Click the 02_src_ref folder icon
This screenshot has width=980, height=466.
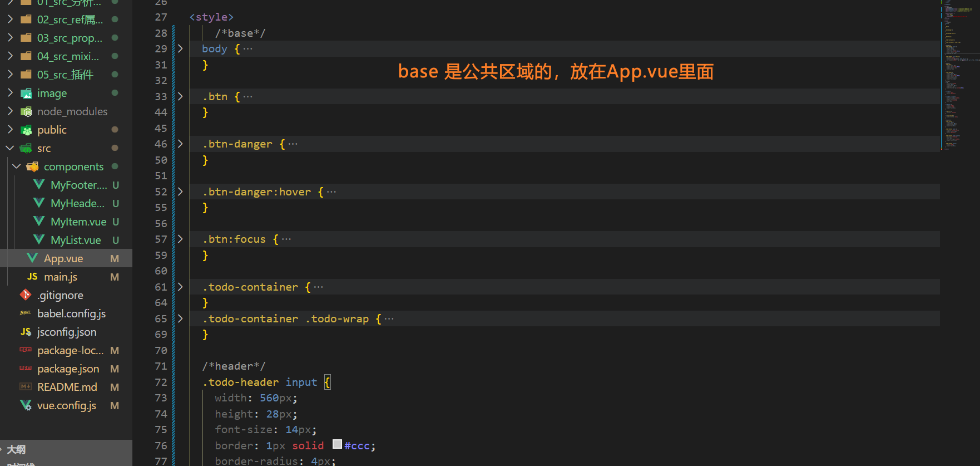click(26, 19)
